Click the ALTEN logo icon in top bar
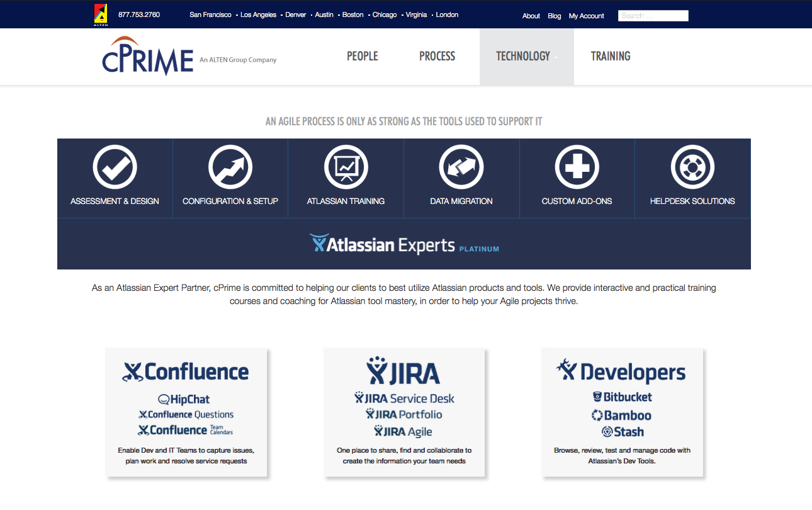812x510 pixels. tap(100, 14)
